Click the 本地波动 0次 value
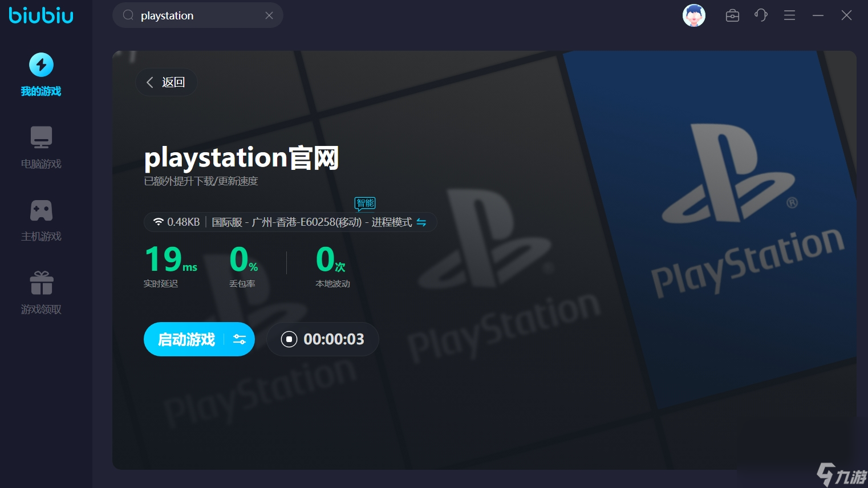The image size is (868, 488). [331, 259]
